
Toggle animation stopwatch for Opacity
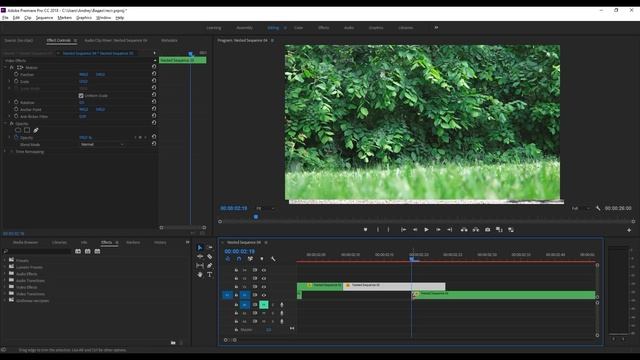coord(16,138)
